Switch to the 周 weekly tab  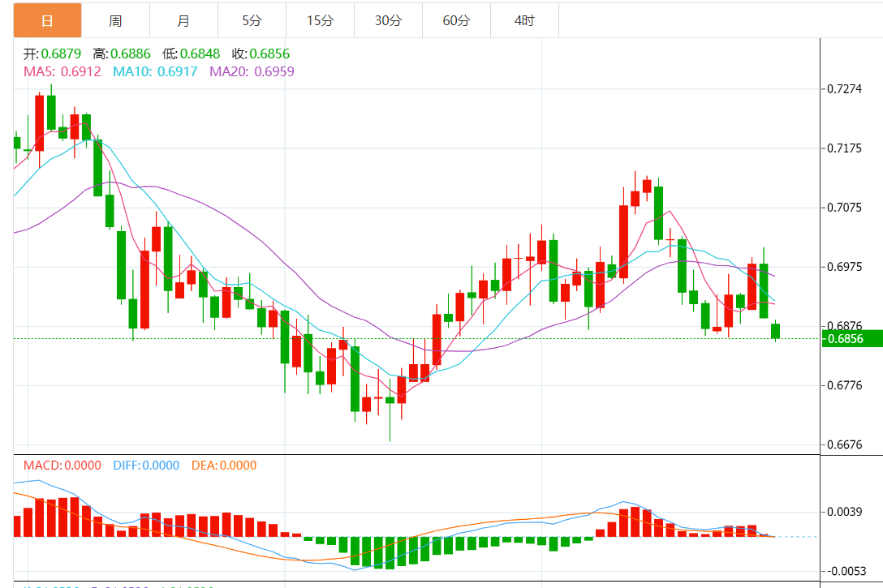[x=115, y=21]
